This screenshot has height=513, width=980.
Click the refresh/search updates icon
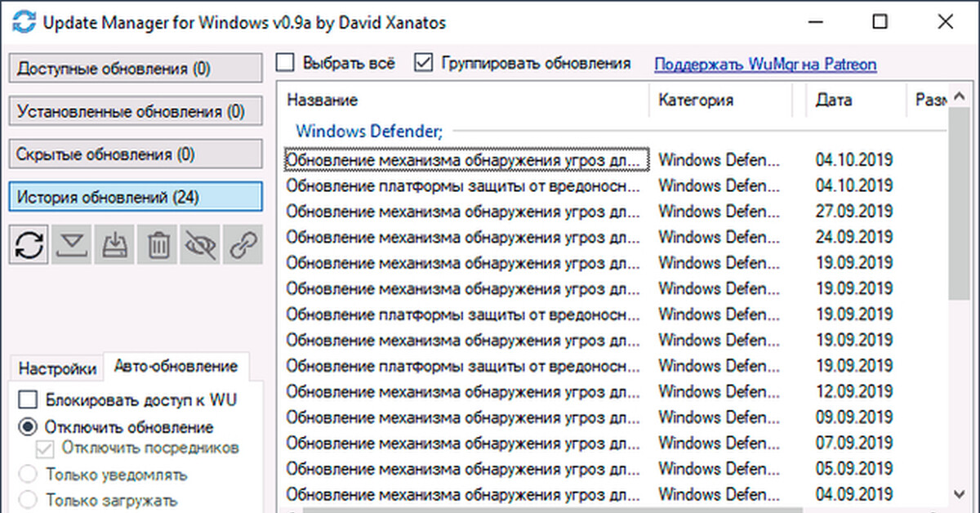click(x=29, y=245)
